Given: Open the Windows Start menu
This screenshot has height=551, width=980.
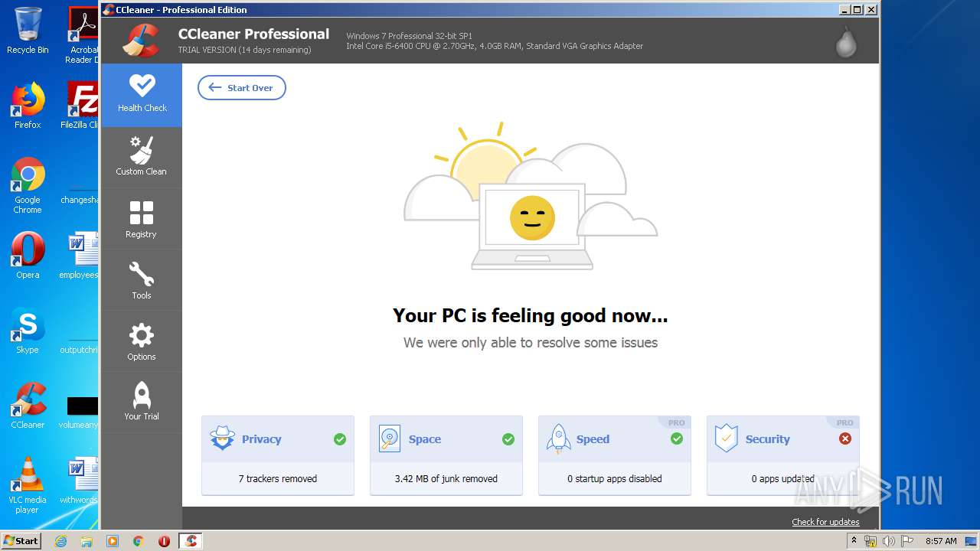Looking at the screenshot, I should [x=21, y=541].
